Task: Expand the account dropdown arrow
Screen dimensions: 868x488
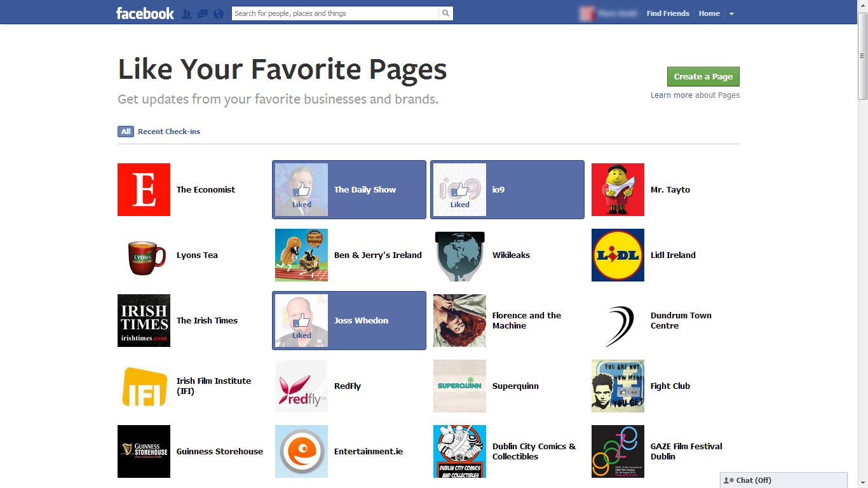Action: [x=731, y=13]
